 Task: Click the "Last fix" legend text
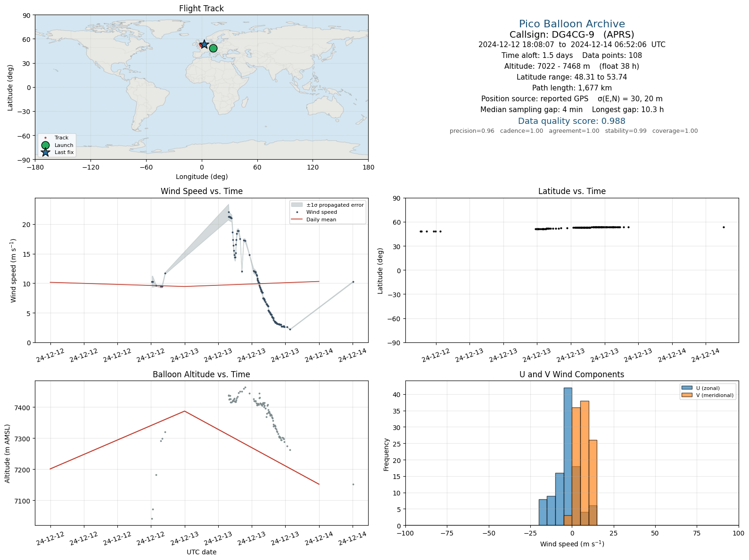[64, 152]
